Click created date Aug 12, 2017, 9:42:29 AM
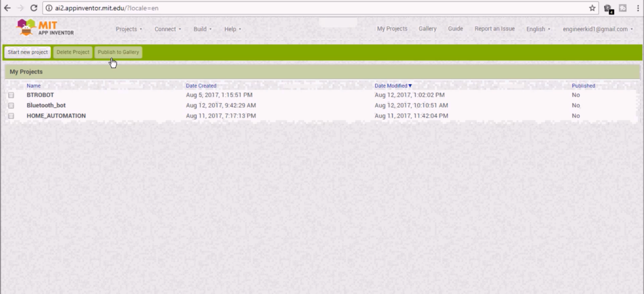 221,105
